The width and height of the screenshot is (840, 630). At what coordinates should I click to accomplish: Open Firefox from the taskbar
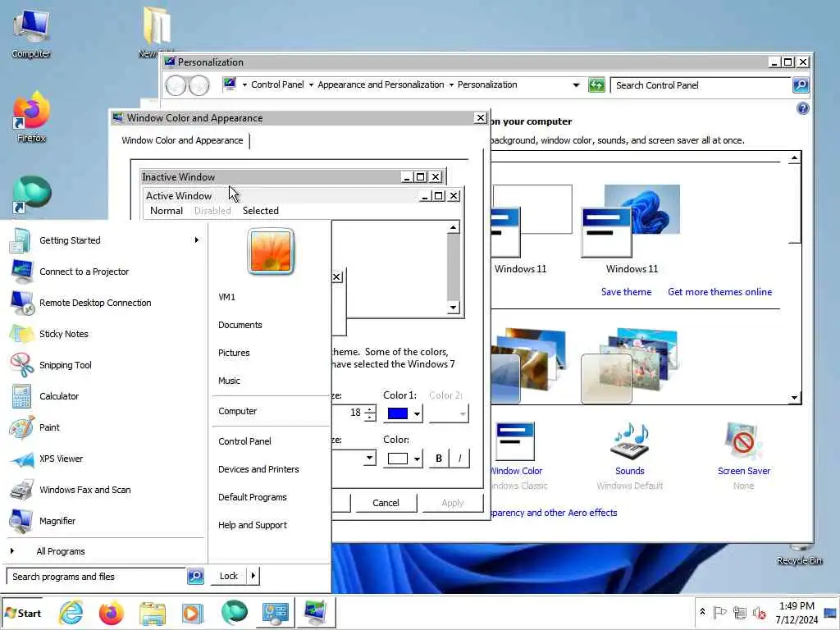pyautogui.click(x=112, y=613)
